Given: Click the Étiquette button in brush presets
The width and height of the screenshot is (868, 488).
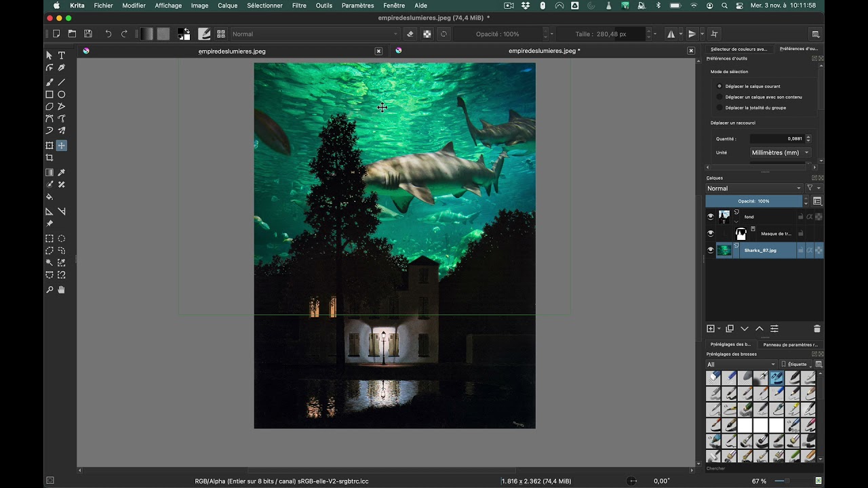Looking at the screenshot, I should coord(796,365).
